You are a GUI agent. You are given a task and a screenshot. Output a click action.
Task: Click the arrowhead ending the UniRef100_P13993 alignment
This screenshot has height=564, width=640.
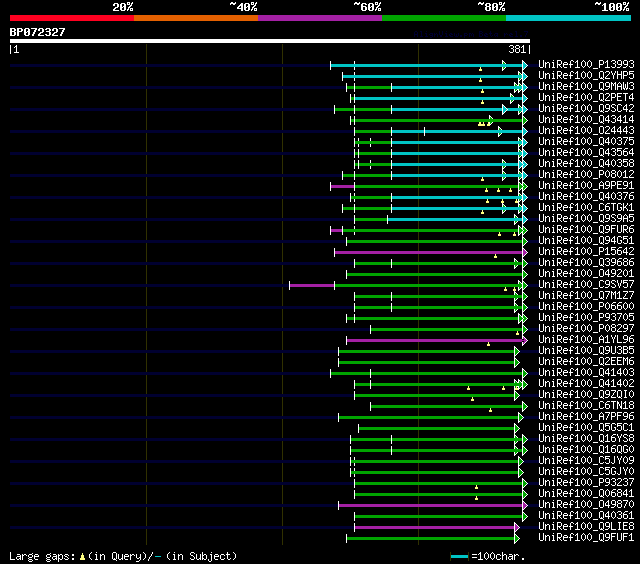[522, 65]
